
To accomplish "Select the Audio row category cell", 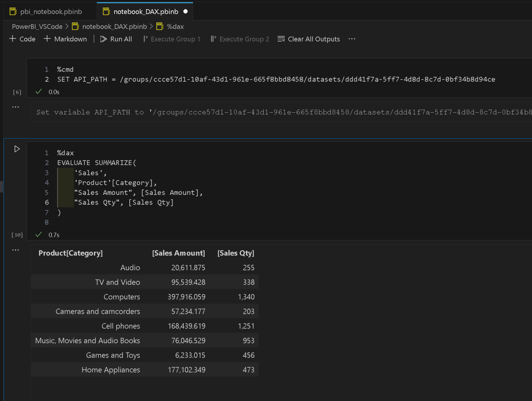I will point(130,268).
